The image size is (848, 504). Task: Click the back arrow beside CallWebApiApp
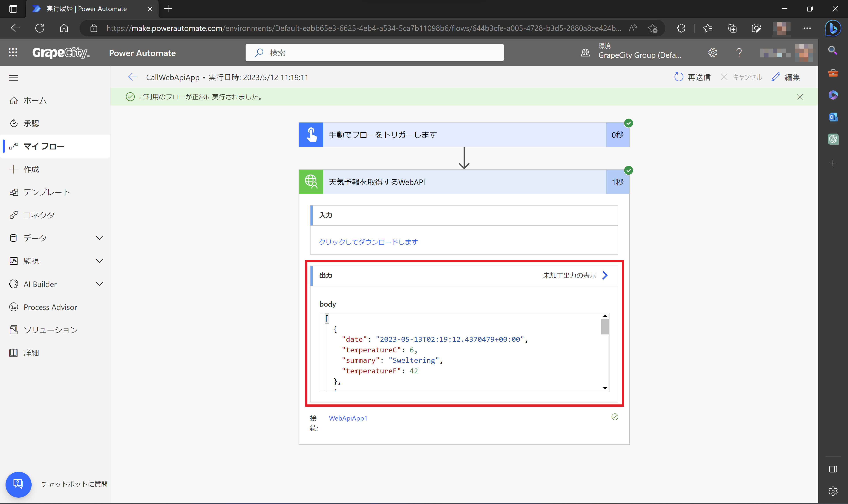coord(132,77)
